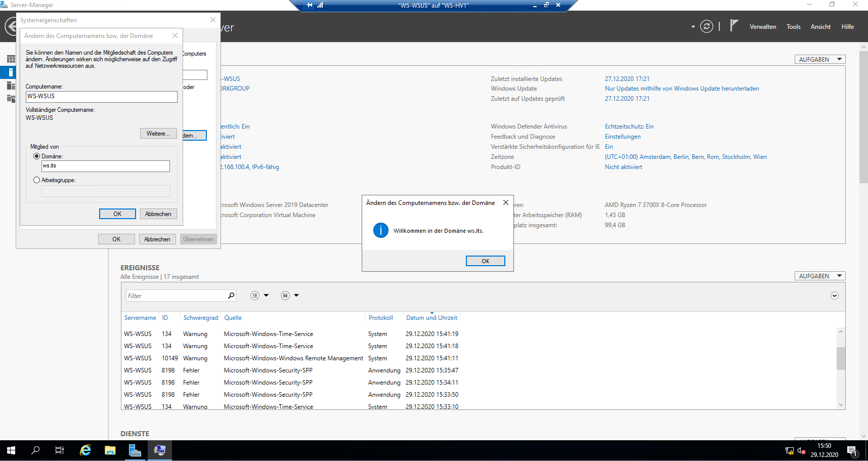Image resolution: width=868 pixels, height=461 pixels.
Task: Click the main window vertical scrollbar thumb
Action: [x=863, y=116]
